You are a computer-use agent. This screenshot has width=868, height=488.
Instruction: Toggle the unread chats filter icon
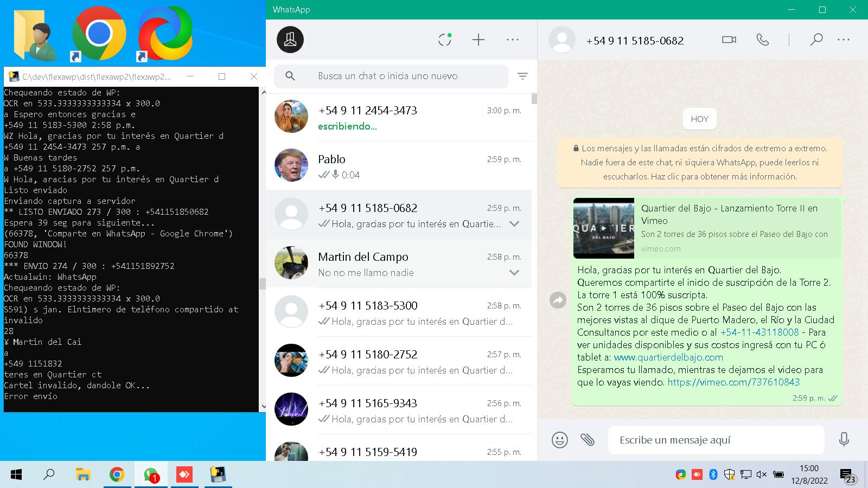[522, 76]
